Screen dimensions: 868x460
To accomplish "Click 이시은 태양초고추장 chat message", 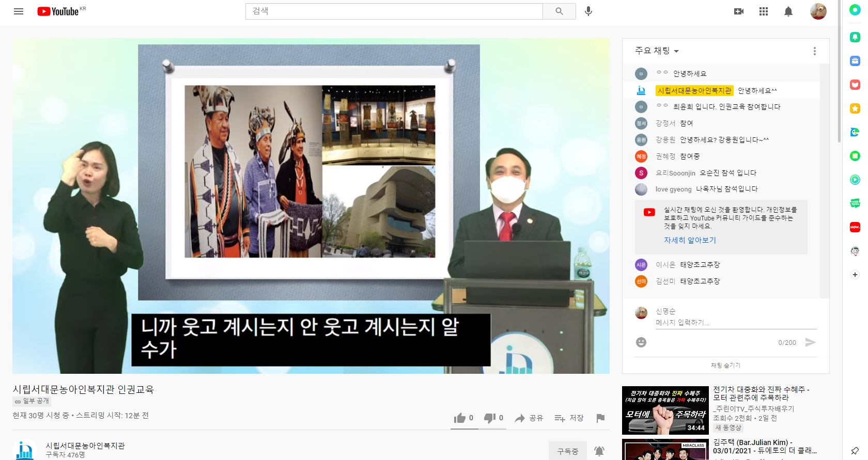I will (721, 265).
